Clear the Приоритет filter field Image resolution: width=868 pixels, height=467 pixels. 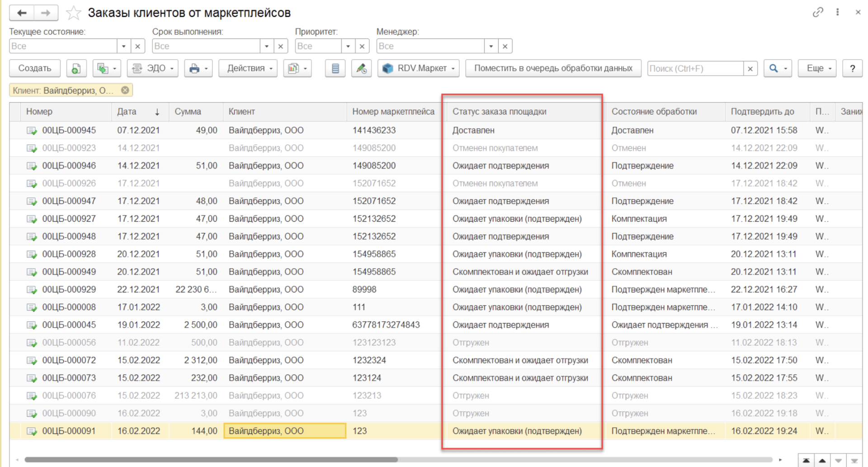(362, 46)
